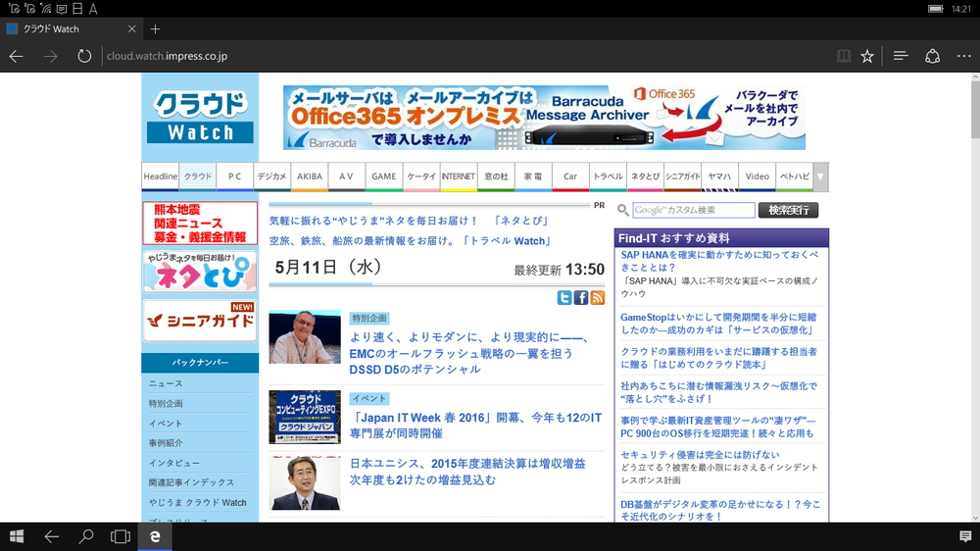Image resolution: width=980 pixels, height=551 pixels.
Task: Open Action Center notifications
Action: 965,536
